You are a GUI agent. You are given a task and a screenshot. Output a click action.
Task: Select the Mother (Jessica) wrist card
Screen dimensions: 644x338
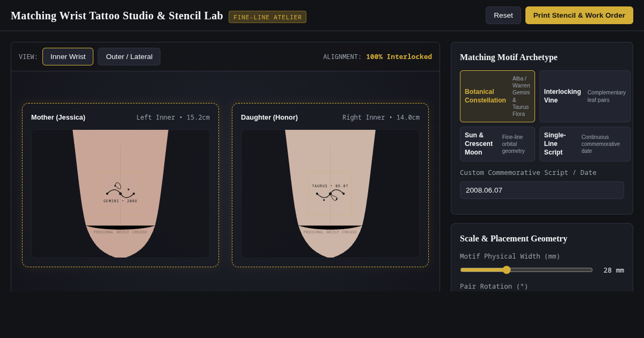[x=120, y=185]
